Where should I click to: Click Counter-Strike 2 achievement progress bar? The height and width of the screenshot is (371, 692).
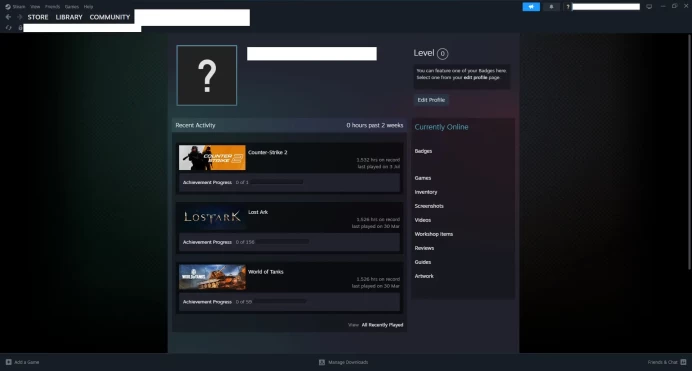(277, 182)
